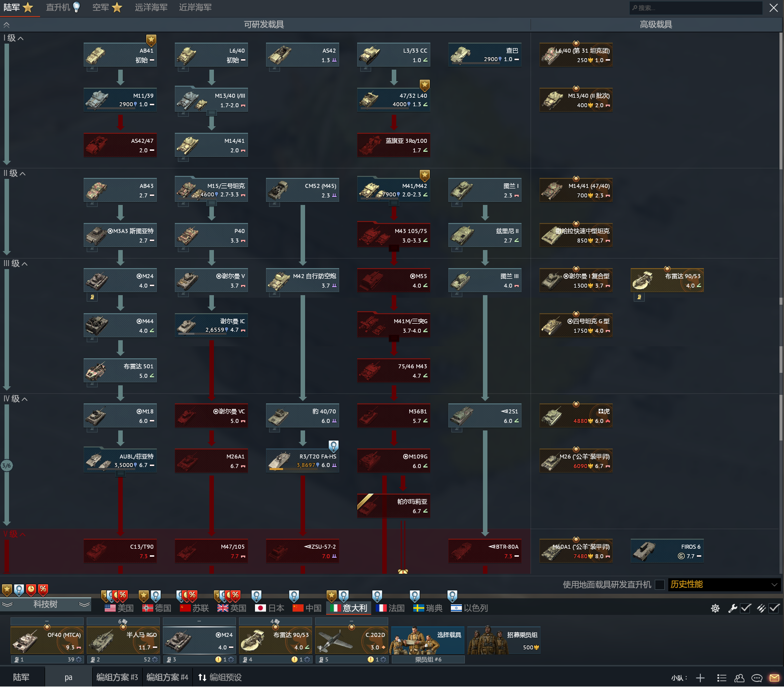Click the I 级 rank progress bar
The width and height of the screenshot is (784, 687).
(7, 104)
